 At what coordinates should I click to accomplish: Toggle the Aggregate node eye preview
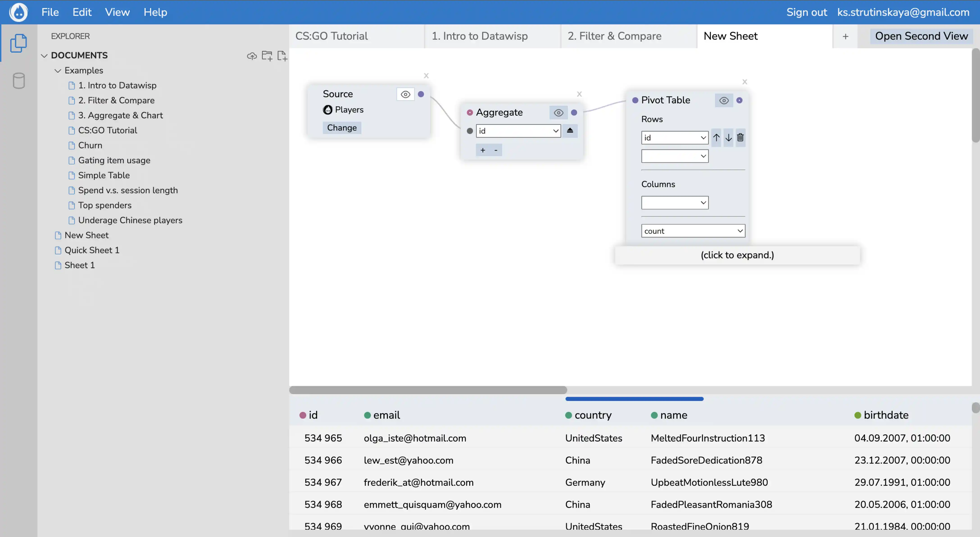[x=558, y=113]
